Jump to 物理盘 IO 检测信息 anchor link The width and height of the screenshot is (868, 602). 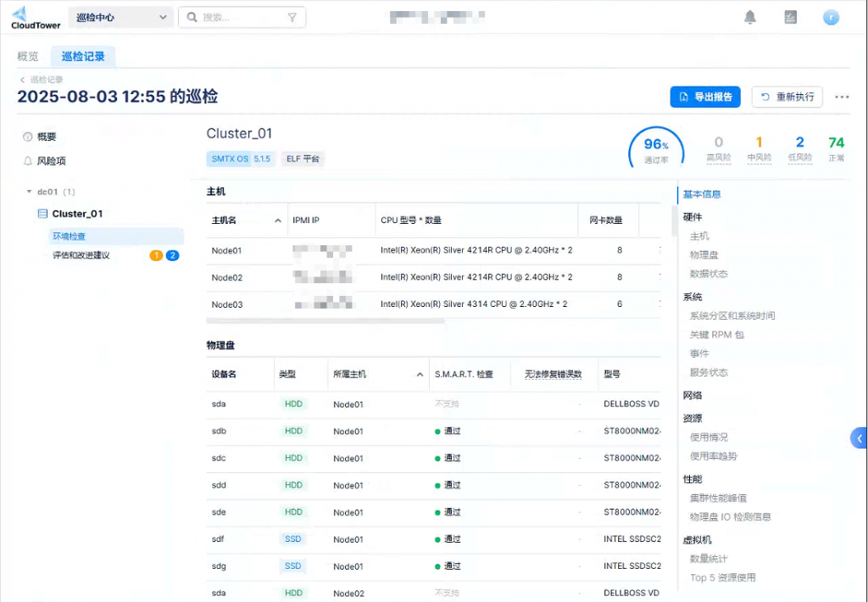(730, 517)
